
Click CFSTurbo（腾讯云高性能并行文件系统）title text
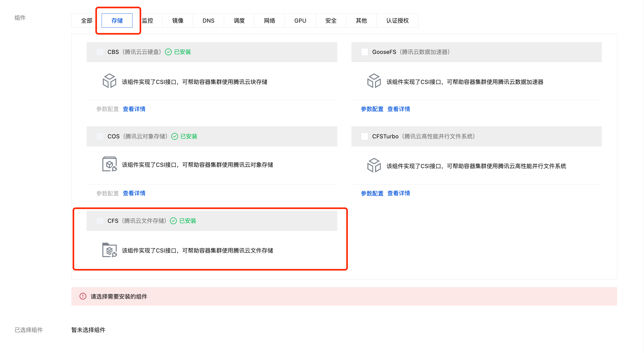[424, 136]
